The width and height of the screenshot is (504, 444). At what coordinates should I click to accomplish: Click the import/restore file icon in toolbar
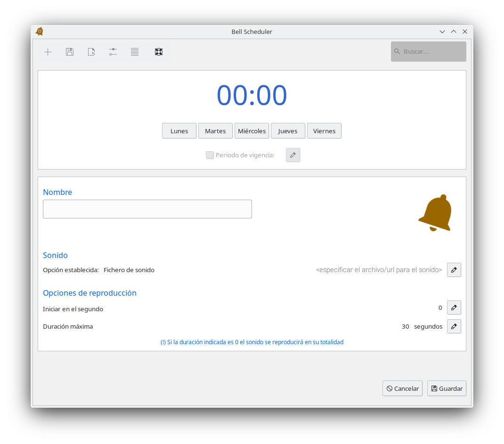91,52
